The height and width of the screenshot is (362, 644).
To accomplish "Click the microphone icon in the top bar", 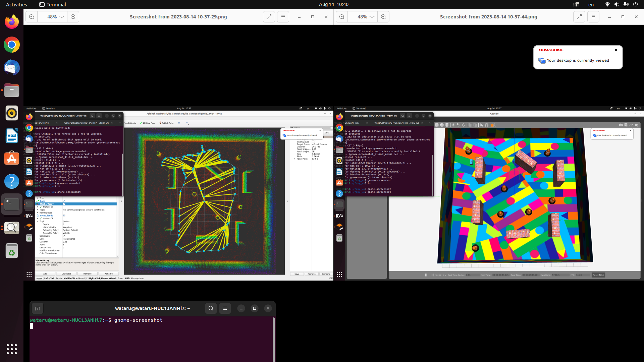I will 626,4.
